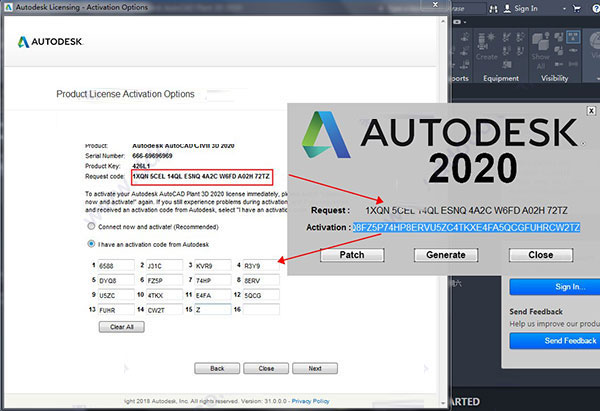Screen dimensions: 600x411
Task: Click activation code field 8 containing 8ERV
Action: [x=261, y=280]
